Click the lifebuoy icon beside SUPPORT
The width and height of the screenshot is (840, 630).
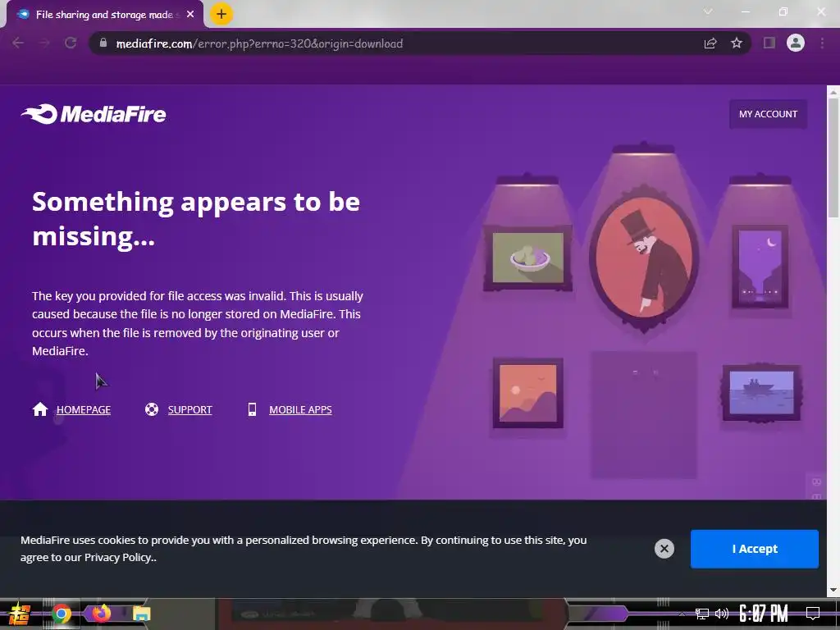pyautogui.click(x=152, y=409)
